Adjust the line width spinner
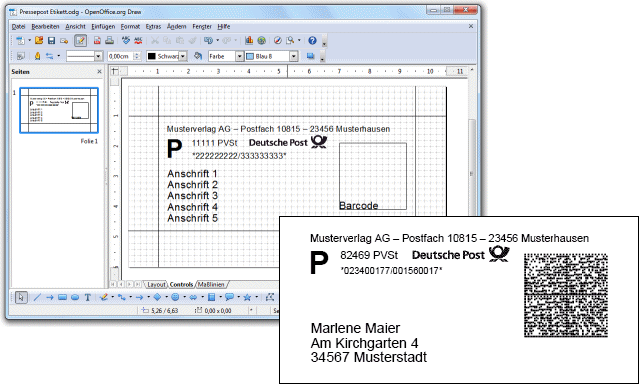 (x=137, y=56)
